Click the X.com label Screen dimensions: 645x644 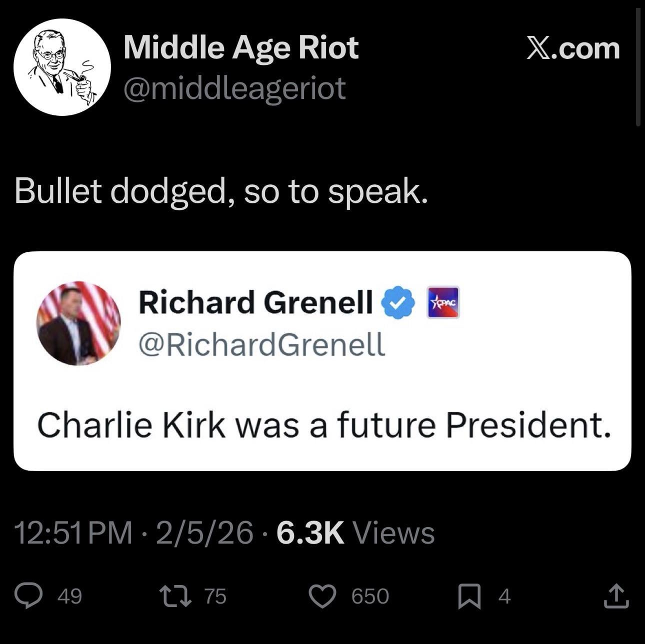click(573, 49)
